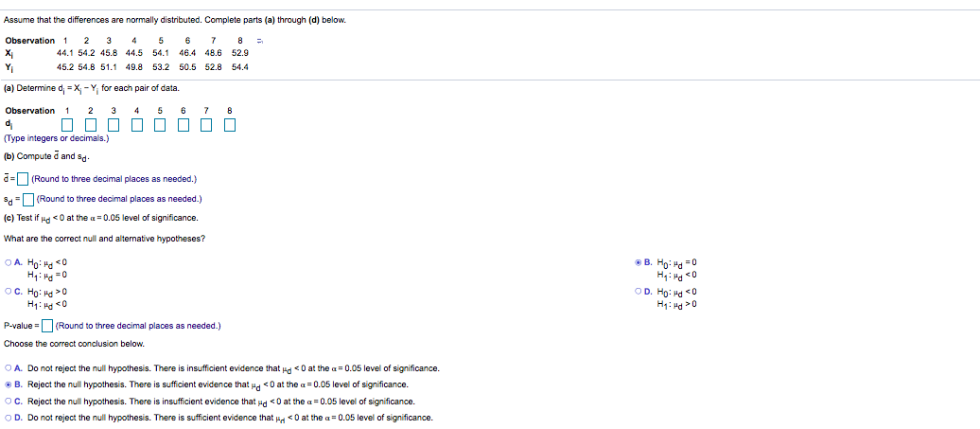This screenshot has height=429, width=980.
Task: Click the Y value 45.2
Action: (63, 67)
